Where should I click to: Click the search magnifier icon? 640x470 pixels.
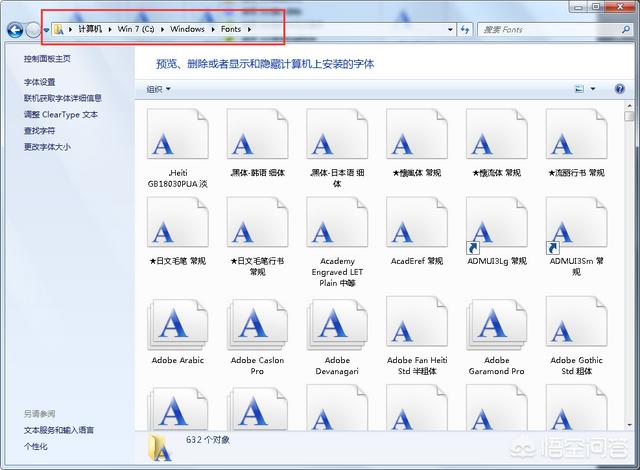(626, 30)
